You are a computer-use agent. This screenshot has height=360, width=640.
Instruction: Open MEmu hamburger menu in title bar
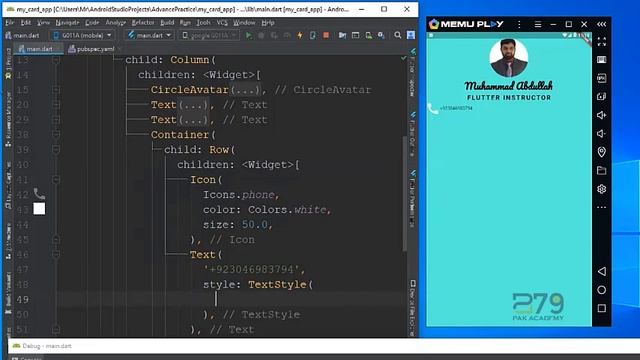pyautogui.click(x=538, y=24)
